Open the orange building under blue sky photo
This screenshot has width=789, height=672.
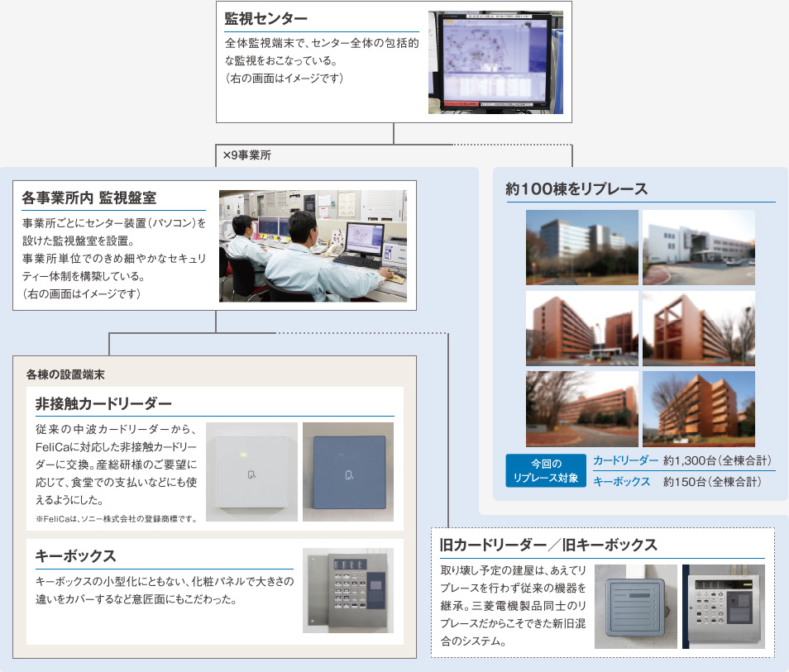click(698, 408)
